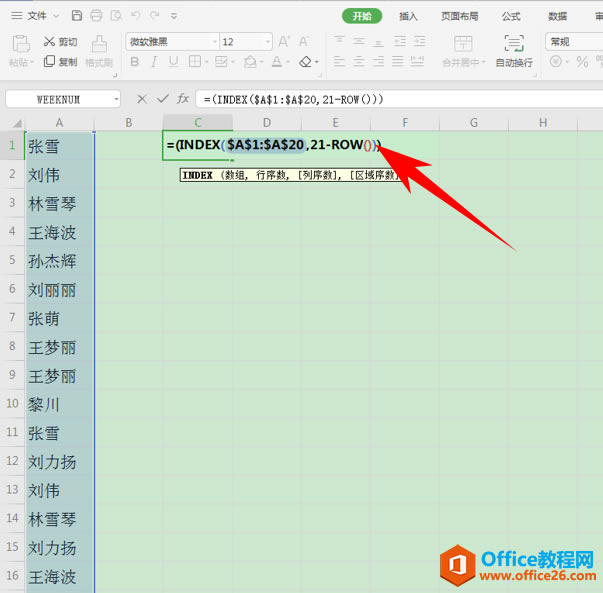Click cell A5 containing 孙杰辉

(60, 260)
